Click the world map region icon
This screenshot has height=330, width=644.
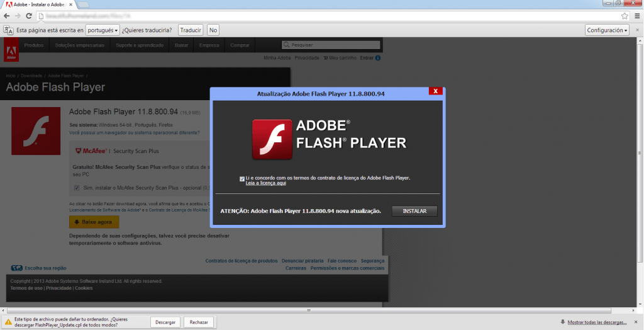(x=16, y=268)
